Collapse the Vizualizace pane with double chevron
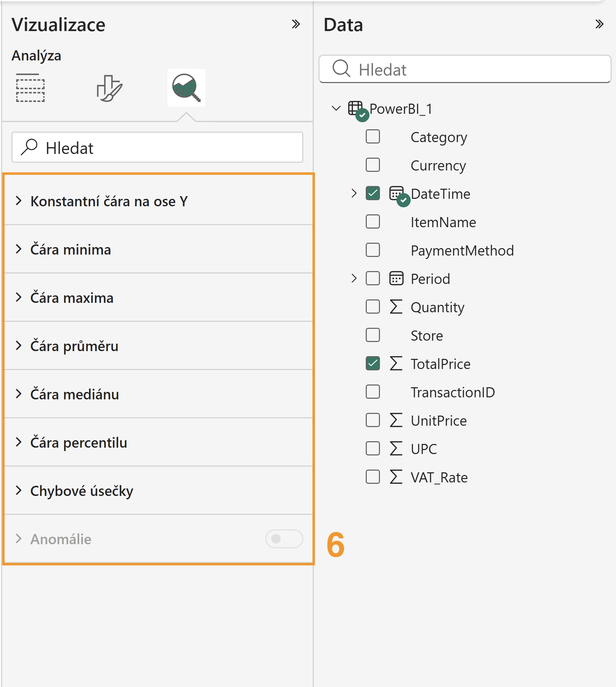The width and height of the screenshot is (616, 687). 296,24
